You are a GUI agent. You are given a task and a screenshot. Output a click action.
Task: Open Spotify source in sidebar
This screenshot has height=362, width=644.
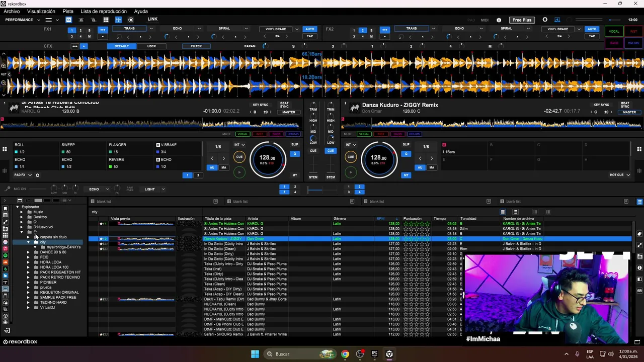(x=6, y=255)
